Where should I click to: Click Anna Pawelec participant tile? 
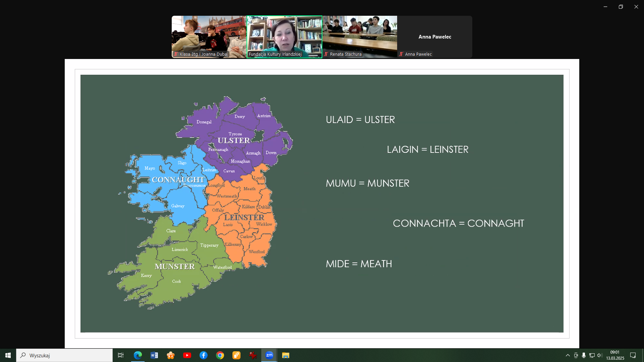click(435, 37)
